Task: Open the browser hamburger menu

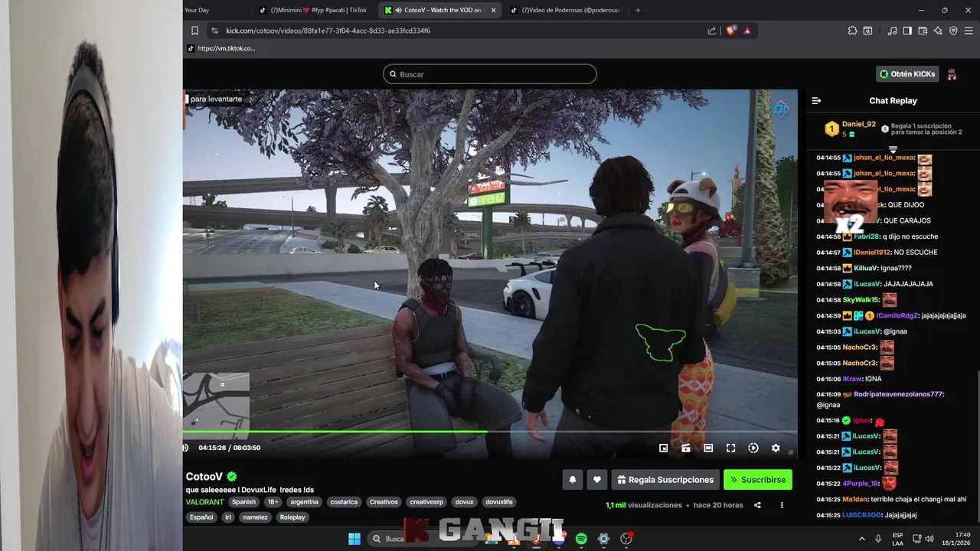Action: 969,31
